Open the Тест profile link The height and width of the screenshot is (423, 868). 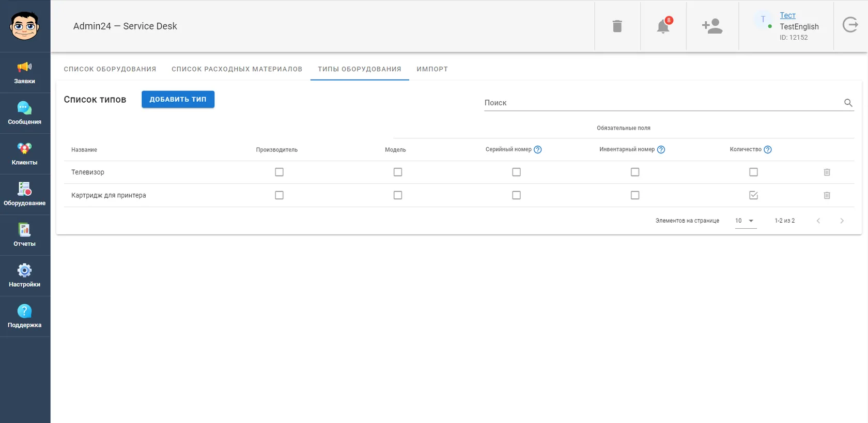coord(787,15)
